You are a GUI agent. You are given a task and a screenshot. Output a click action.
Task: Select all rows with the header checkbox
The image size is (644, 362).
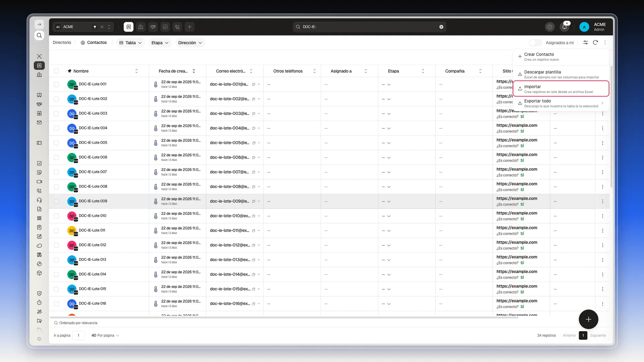[56, 71]
